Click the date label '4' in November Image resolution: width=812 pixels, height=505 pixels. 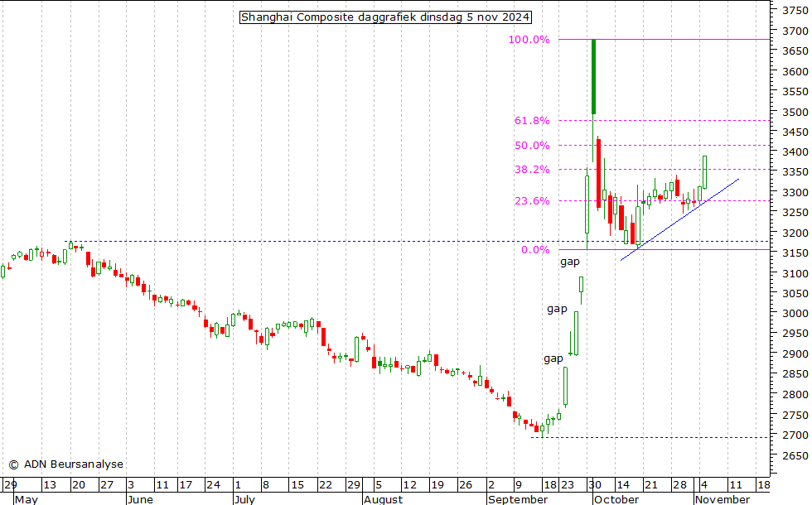pyautogui.click(x=703, y=485)
